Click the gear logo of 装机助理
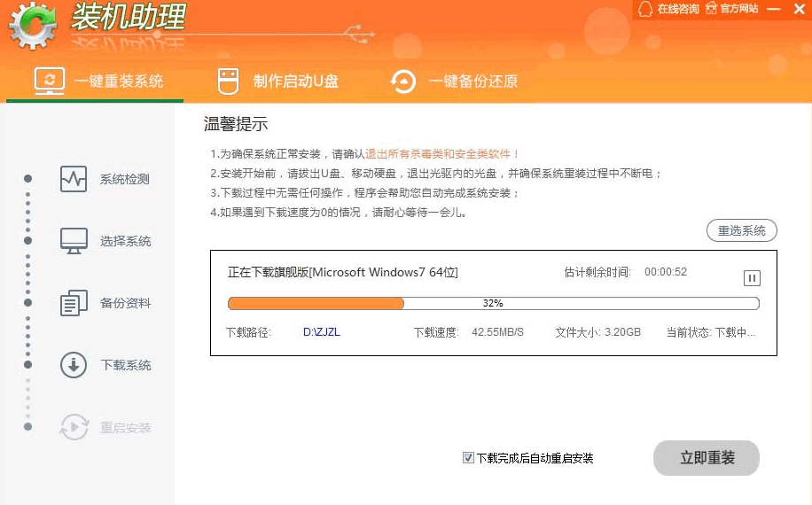 (33, 25)
